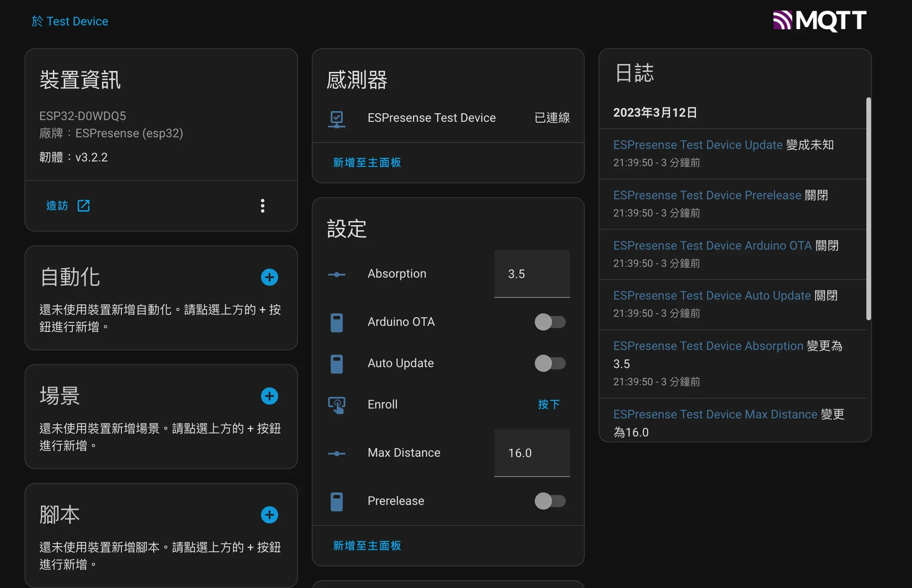912x588 pixels.
Task: Click the external link icon beside 造訪
Action: (84, 206)
